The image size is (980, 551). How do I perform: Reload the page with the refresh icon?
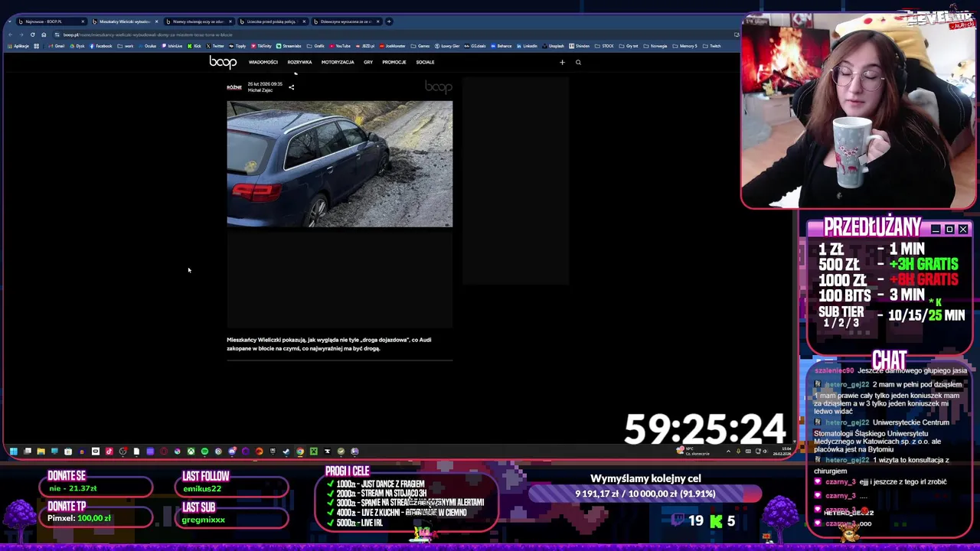32,34
